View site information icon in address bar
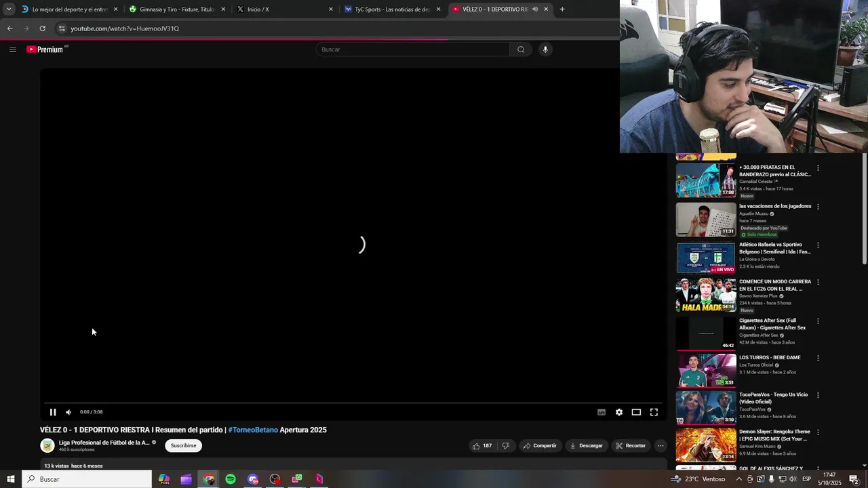Screen dimensions: 868x488 tap(62, 28)
